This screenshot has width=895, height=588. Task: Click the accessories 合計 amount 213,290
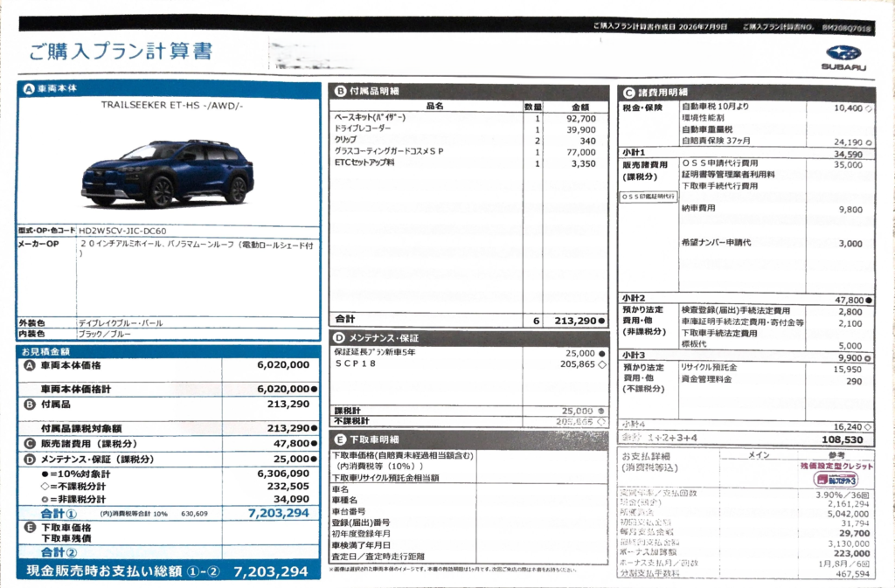point(576,322)
